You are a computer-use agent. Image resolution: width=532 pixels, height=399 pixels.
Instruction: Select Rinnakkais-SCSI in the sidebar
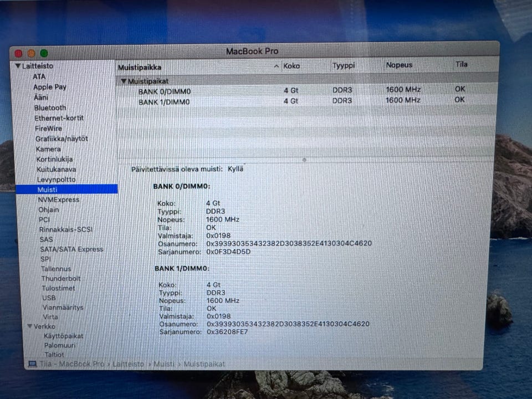(66, 229)
